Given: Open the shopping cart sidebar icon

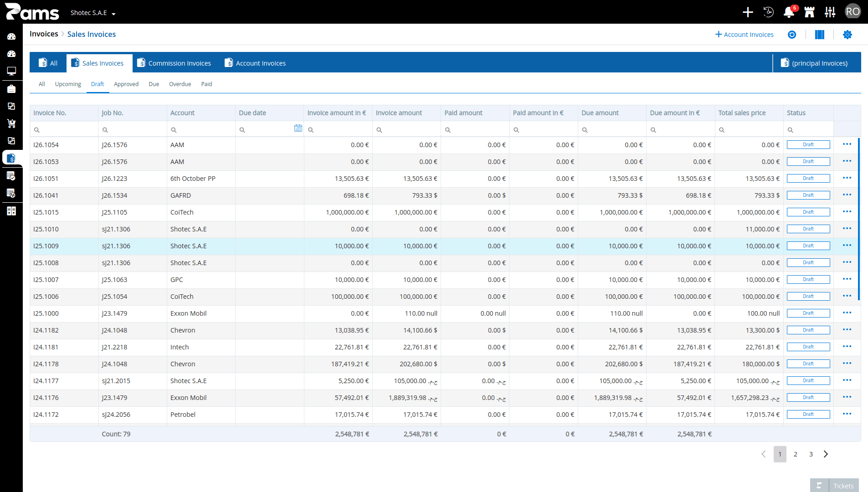Looking at the screenshot, I should (x=11, y=123).
